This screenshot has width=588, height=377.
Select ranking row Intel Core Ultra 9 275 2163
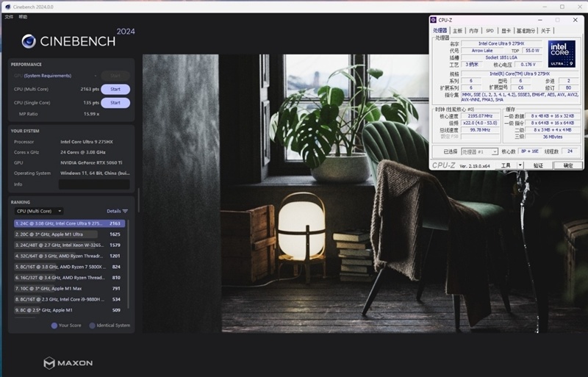coord(69,223)
